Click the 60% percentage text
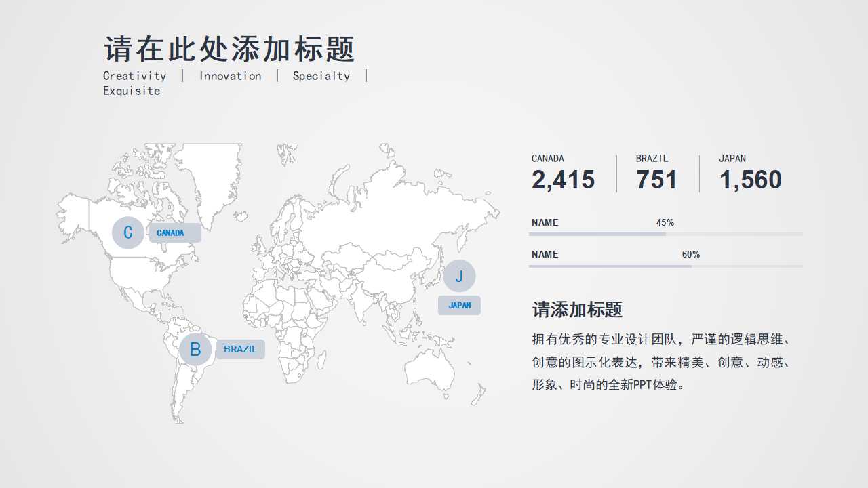 coord(691,254)
